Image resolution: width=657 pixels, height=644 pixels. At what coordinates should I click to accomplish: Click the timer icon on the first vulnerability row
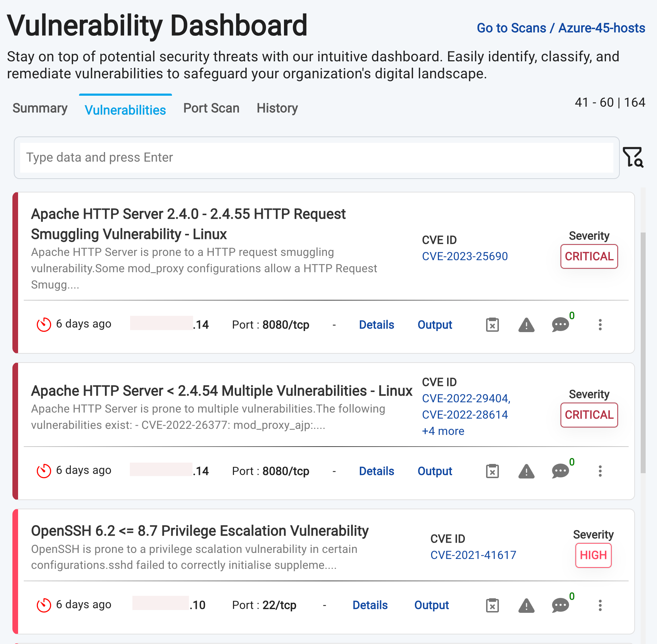tap(43, 323)
